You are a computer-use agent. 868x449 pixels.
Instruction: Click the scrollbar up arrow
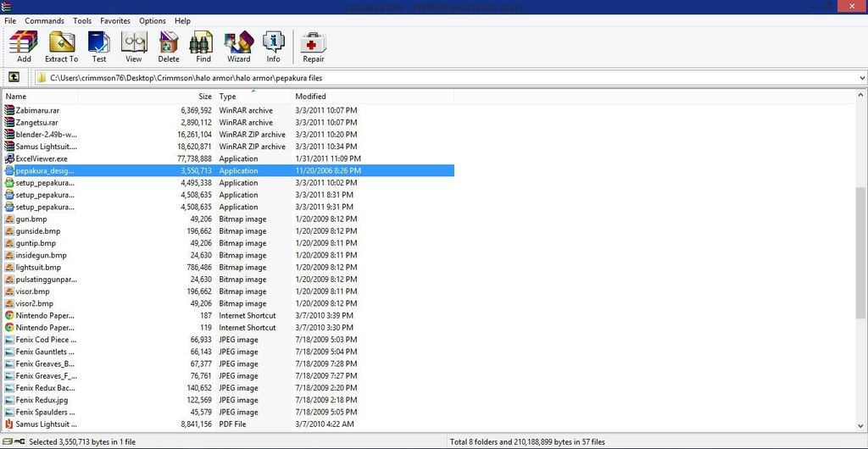pyautogui.click(x=861, y=96)
